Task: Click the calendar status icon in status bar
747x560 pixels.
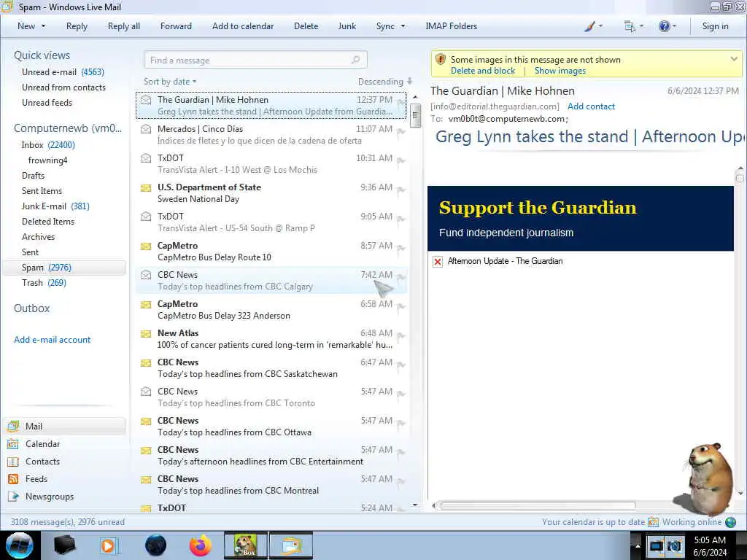Action: [x=653, y=522]
